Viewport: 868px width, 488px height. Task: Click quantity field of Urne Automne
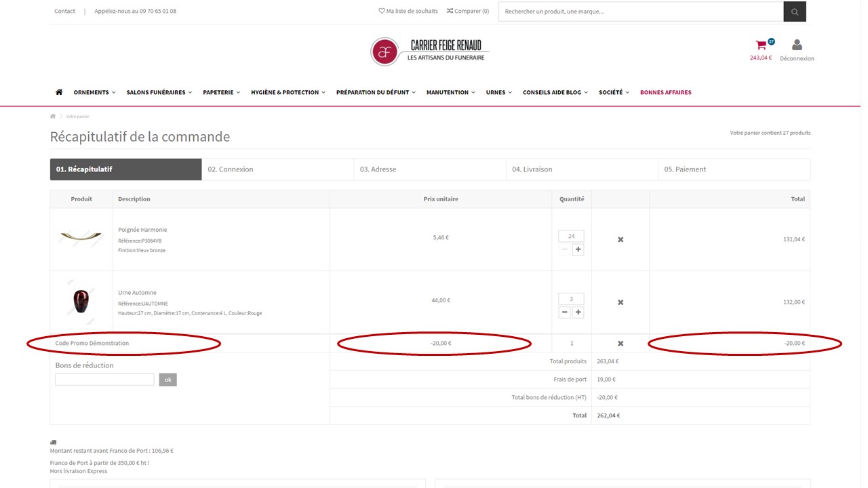click(x=571, y=299)
